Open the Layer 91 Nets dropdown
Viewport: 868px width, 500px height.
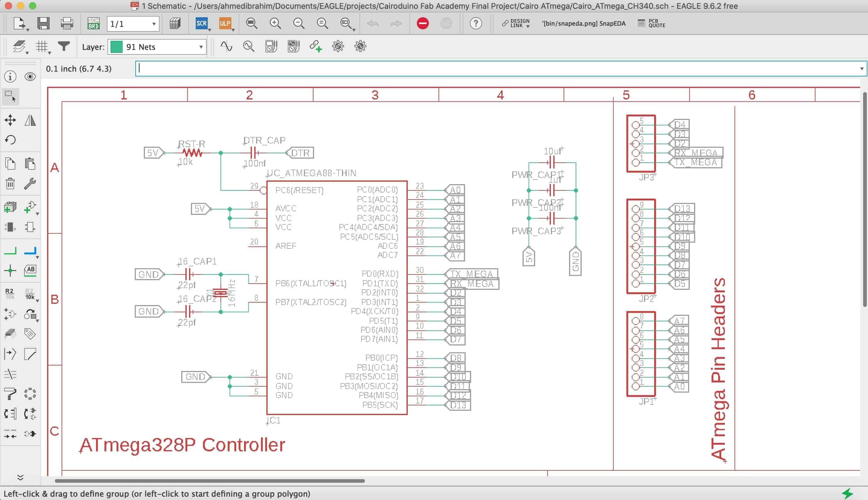pos(157,47)
